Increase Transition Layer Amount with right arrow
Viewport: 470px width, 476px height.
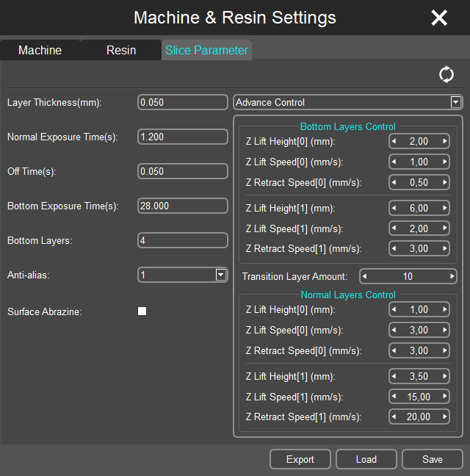(452, 277)
